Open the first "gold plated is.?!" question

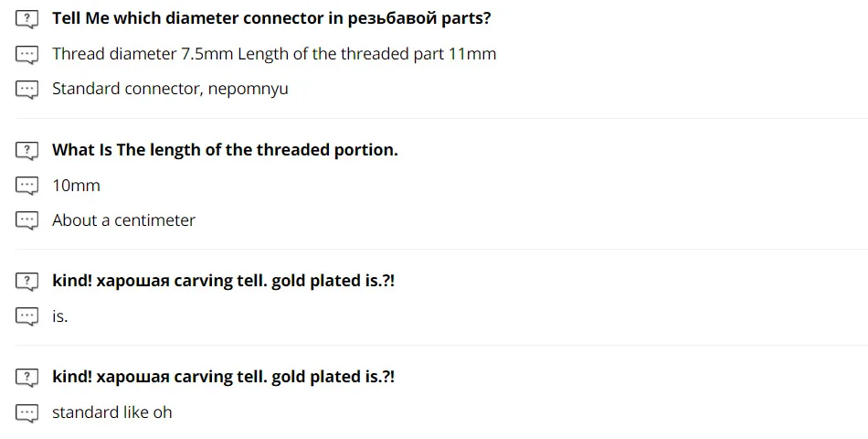pyautogui.click(x=223, y=281)
